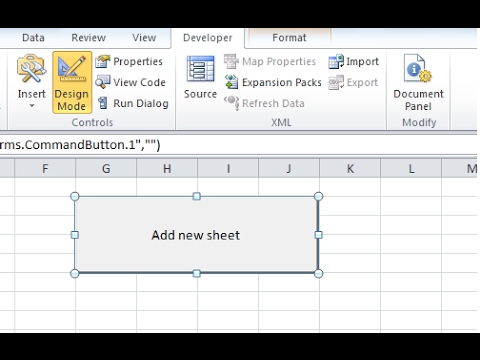This screenshot has height=360, width=480.
Task: Switch to the Data tab
Action: (33, 38)
